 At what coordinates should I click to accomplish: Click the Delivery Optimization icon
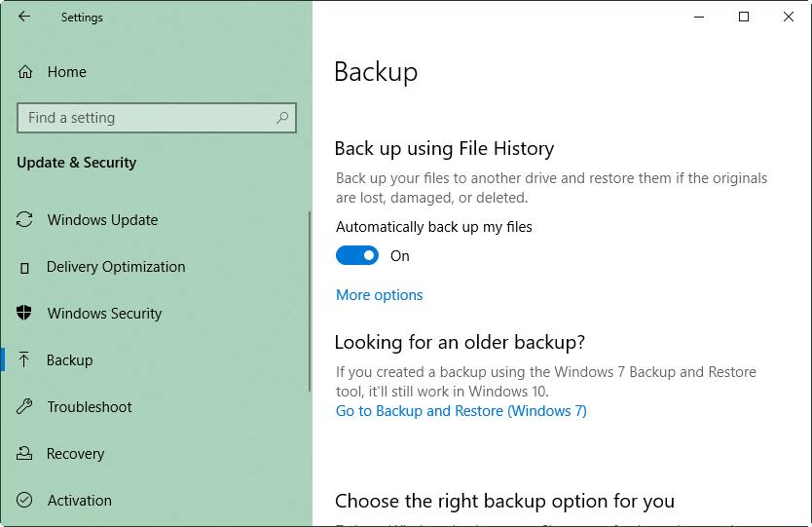[25, 267]
